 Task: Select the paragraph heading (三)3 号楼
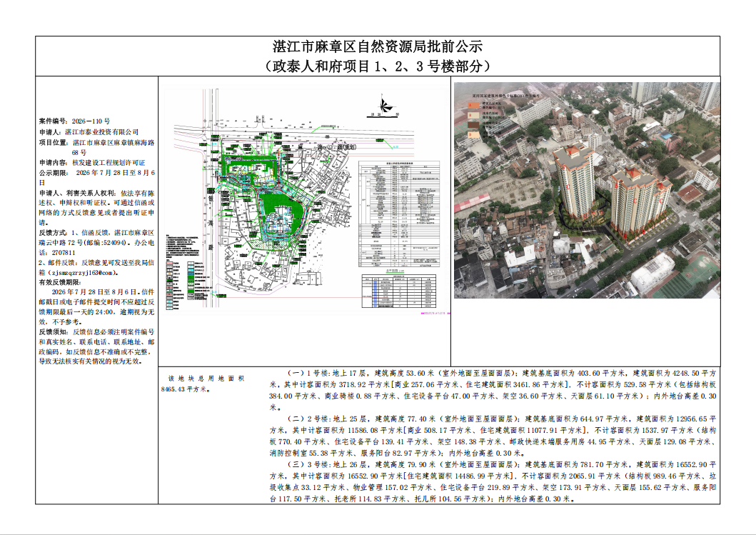(308, 464)
